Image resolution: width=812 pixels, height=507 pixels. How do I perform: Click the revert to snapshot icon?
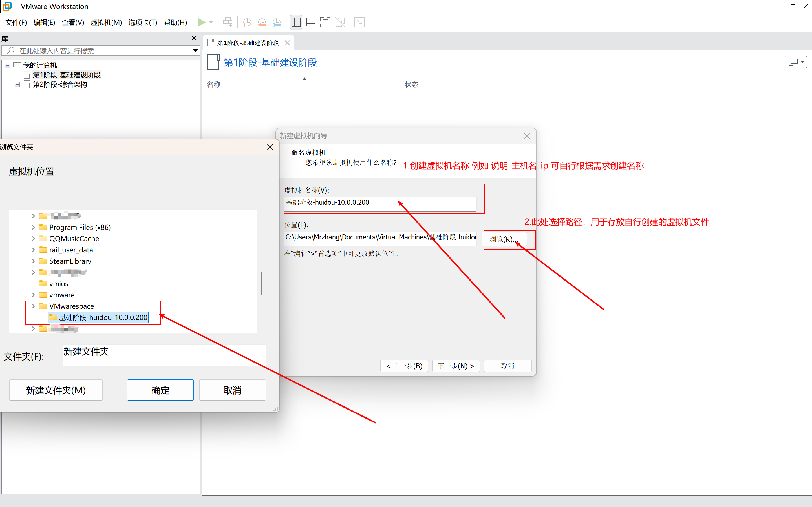point(262,23)
